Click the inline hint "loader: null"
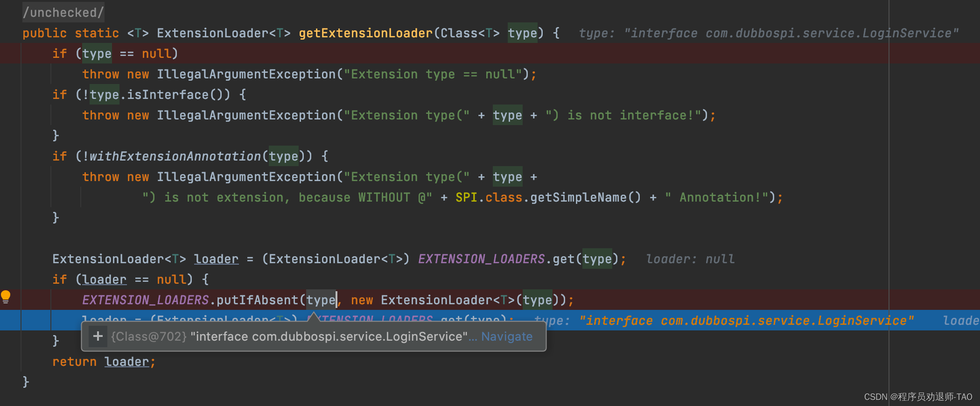980x406 pixels. click(x=690, y=259)
